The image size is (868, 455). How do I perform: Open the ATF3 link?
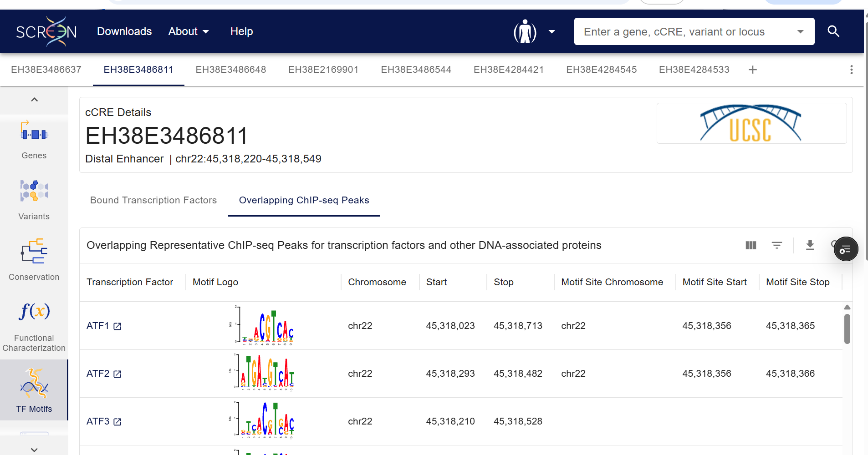click(98, 421)
